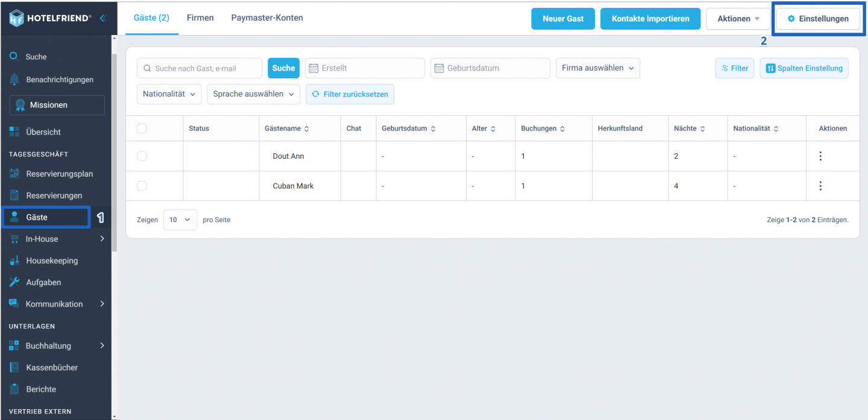Open Aufgaben wrench icon
868x420 pixels.
pos(14,282)
